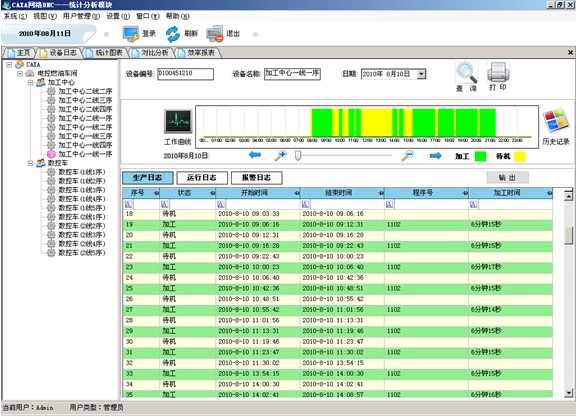The width and height of the screenshot is (576, 416).
Task: Click the 设备名称 input field
Action: pos(292,74)
